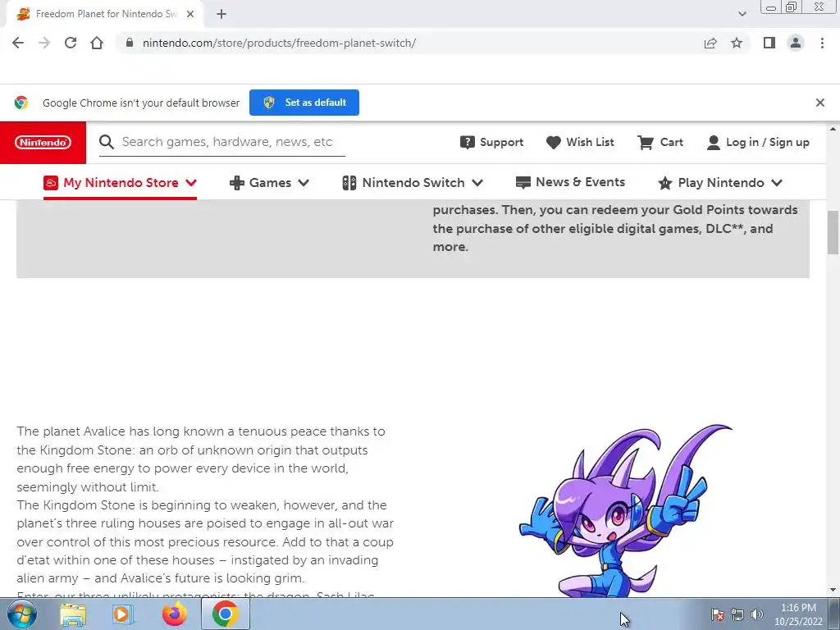Image resolution: width=840 pixels, height=630 pixels.
Task: Click the Set as default button
Action: (x=304, y=103)
